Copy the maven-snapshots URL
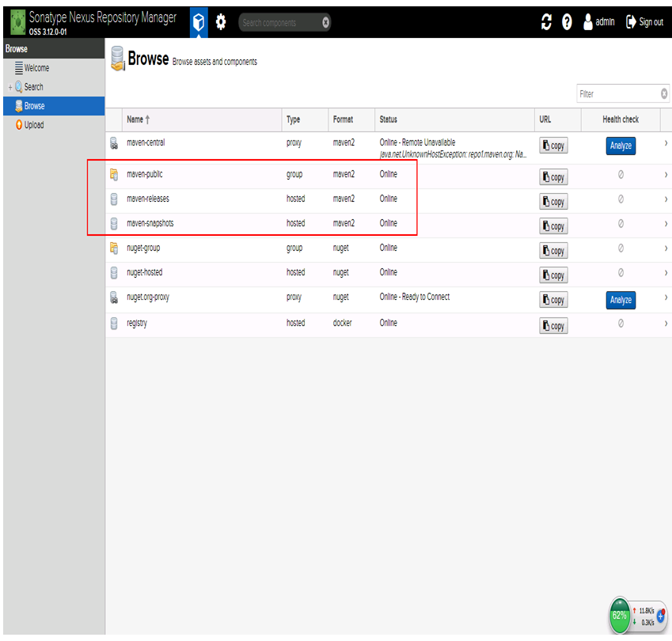672x641 pixels. (553, 226)
